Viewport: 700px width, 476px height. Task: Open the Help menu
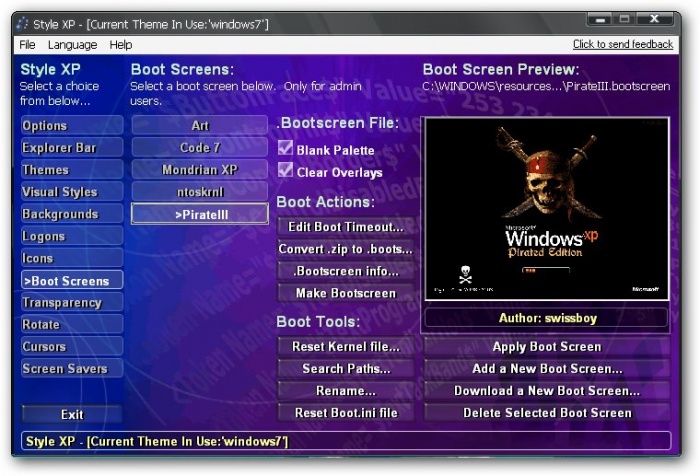coord(121,45)
